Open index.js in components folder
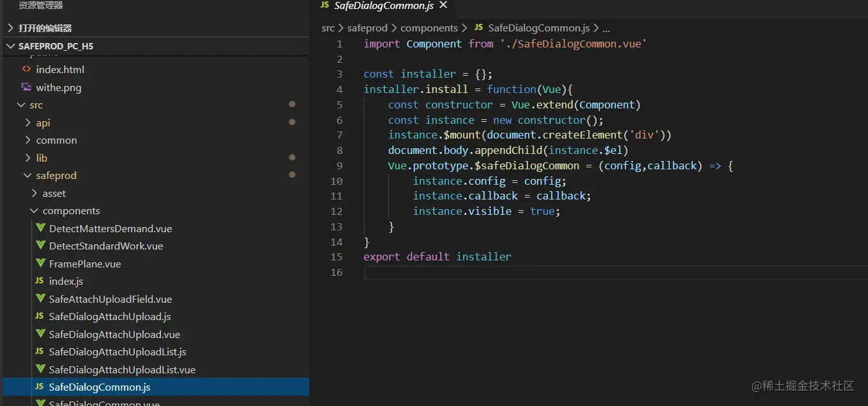Image resolution: width=868 pixels, height=406 pixels. [66, 281]
